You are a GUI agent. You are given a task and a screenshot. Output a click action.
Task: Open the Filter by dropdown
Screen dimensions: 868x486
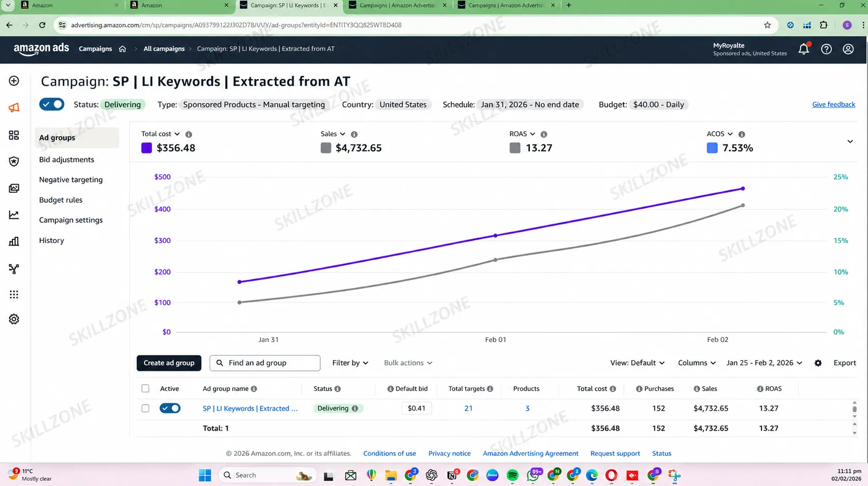tap(350, 363)
